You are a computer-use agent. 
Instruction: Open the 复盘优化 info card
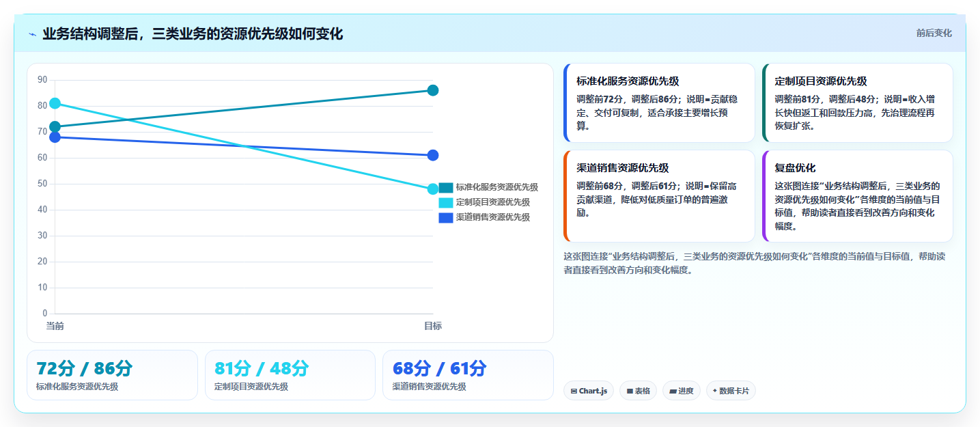tap(857, 196)
